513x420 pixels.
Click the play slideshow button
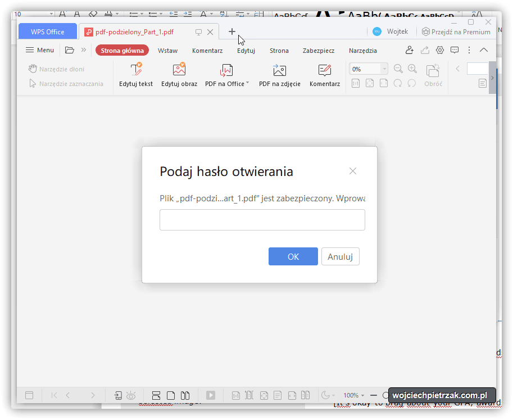click(211, 395)
